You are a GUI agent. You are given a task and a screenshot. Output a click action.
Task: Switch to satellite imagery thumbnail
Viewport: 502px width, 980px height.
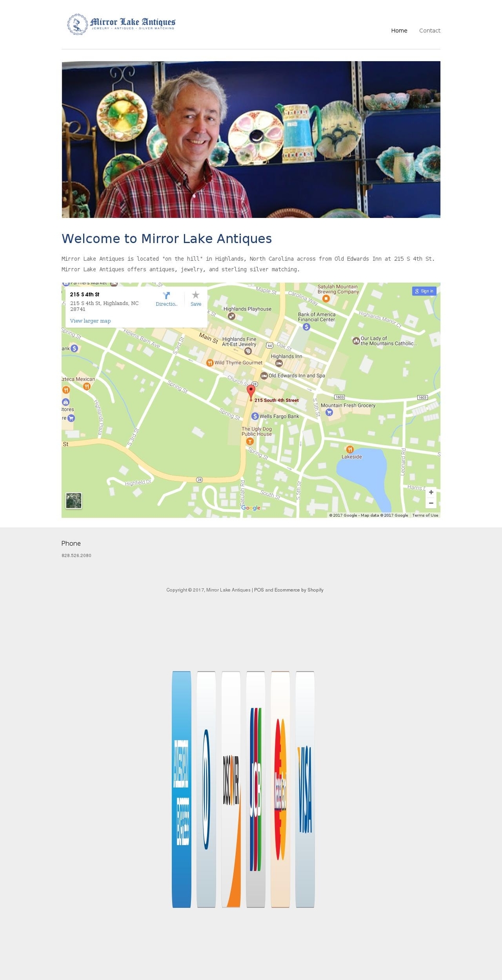(74, 501)
